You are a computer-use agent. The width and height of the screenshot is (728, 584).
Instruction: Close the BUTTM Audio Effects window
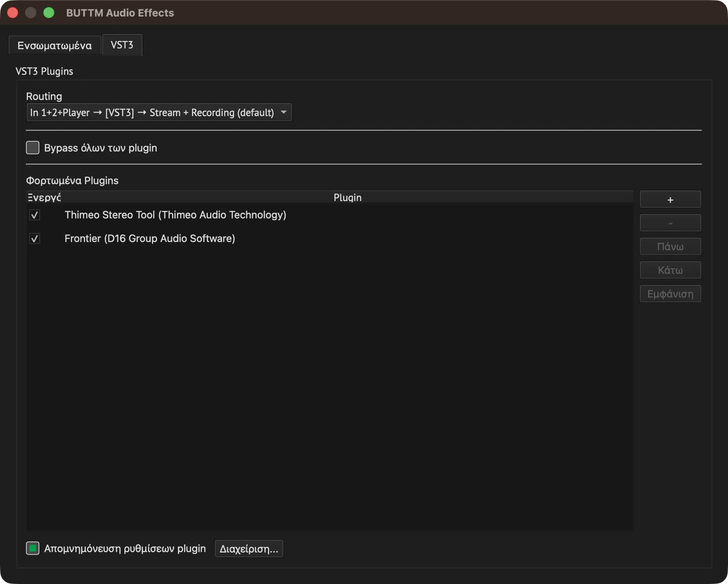tap(13, 13)
